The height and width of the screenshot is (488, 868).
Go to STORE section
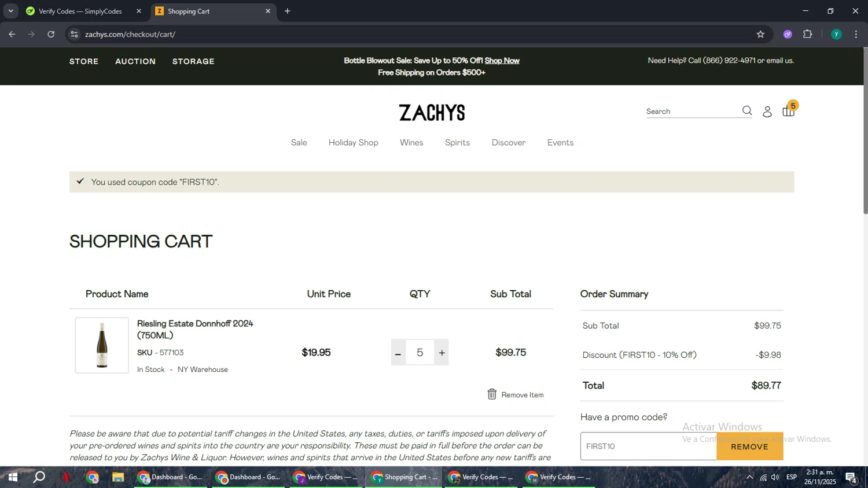(84, 61)
